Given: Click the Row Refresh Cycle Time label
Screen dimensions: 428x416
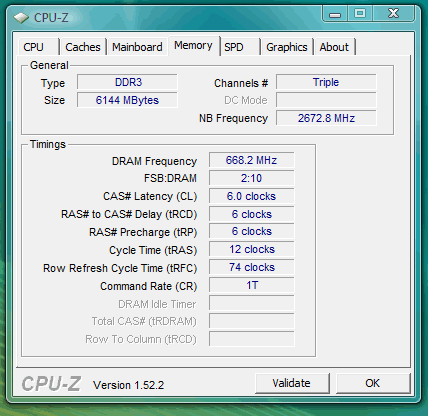Looking at the screenshot, I should point(120,268).
